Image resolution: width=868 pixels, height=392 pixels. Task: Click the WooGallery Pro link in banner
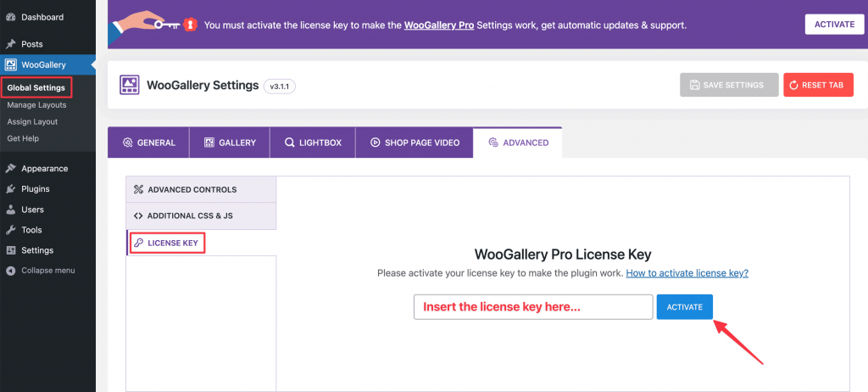point(439,25)
